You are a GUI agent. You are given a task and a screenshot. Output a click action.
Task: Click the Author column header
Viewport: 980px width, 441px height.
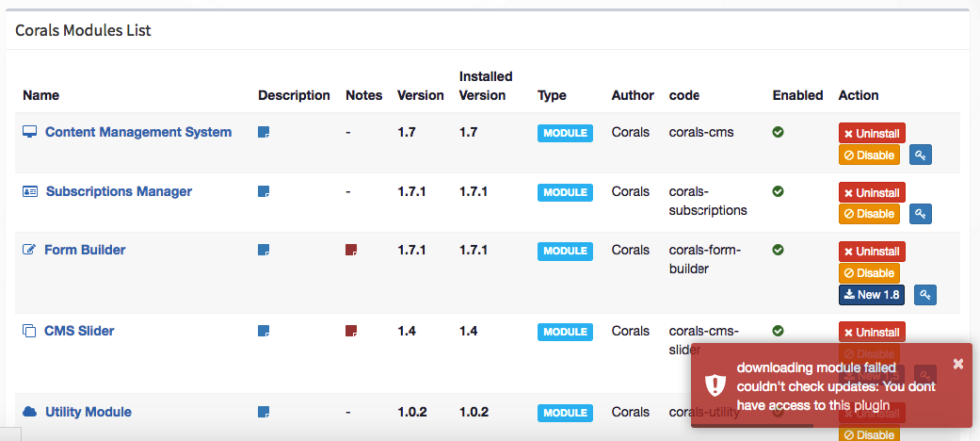633,96
